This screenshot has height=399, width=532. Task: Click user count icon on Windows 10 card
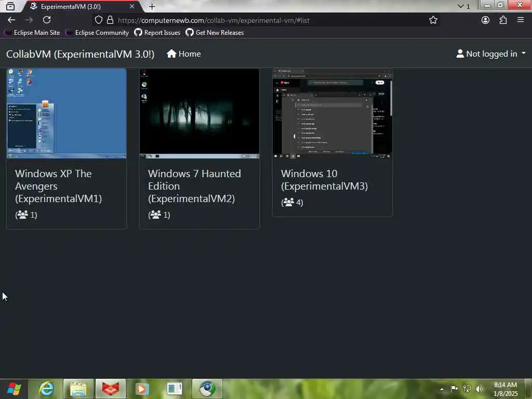pos(289,202)
